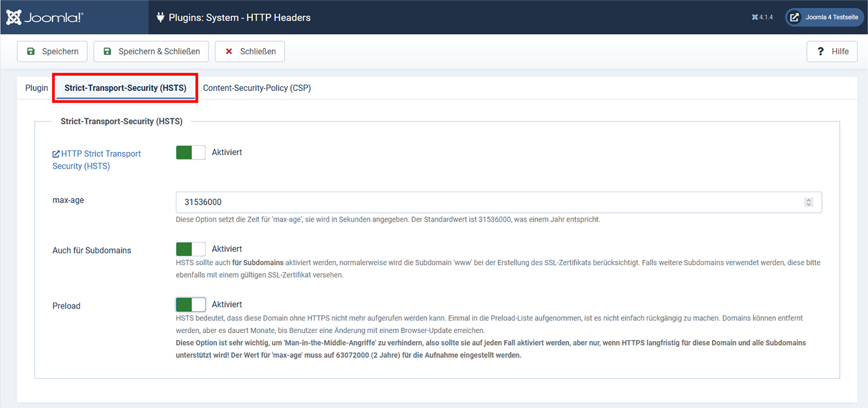This screenshot has width=868, height=408.
Task: Increase max-age with the up stepper arrow
Action: pos(809,200)
